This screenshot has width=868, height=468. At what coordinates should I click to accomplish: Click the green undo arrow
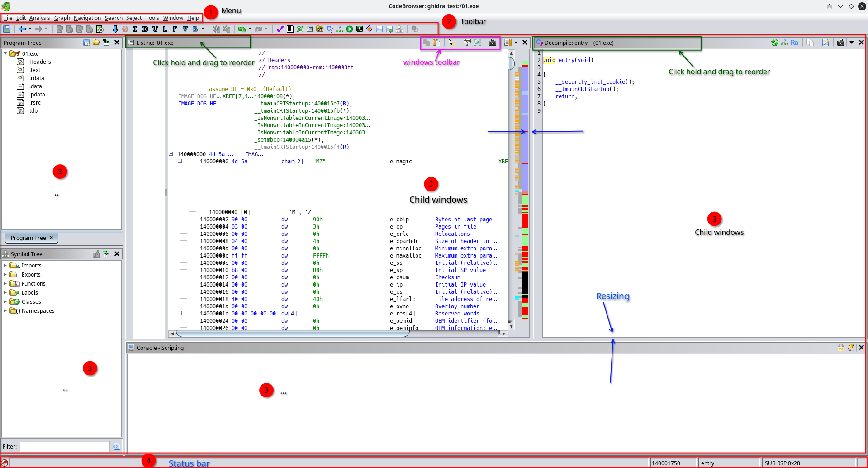pos(242,29)
